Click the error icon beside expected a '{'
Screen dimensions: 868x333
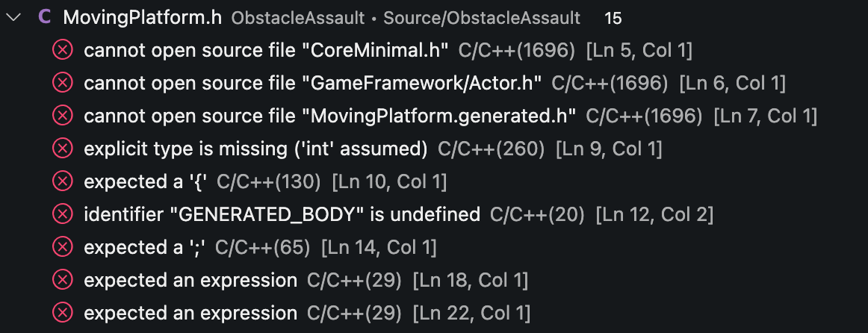point(63,182)
